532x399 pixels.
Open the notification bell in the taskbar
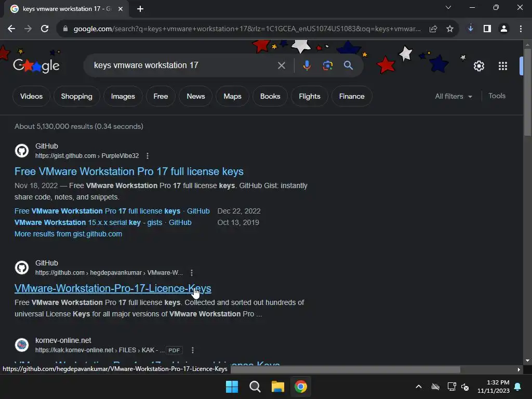click(518, 387)
